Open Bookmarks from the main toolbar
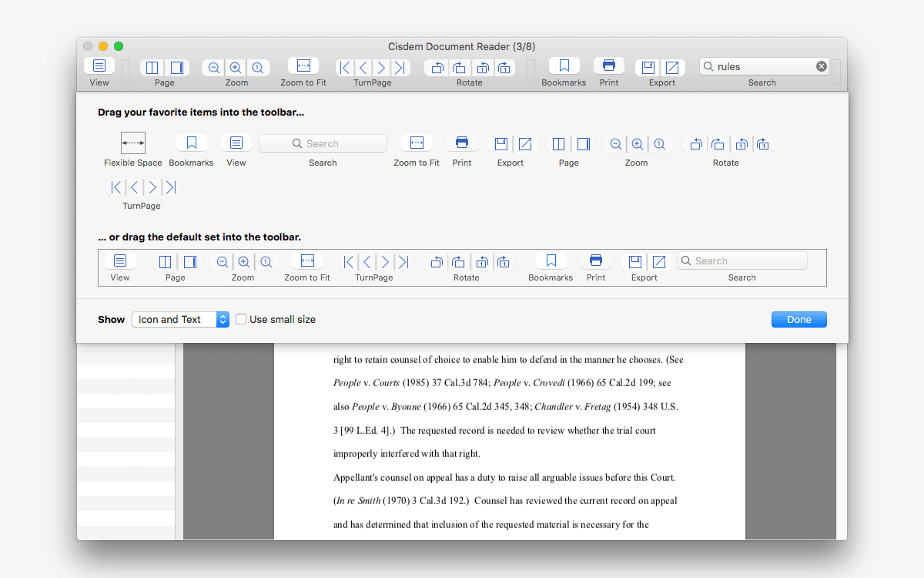The width and height of the screenshot is (924, 578). click(x=564, y=66)
